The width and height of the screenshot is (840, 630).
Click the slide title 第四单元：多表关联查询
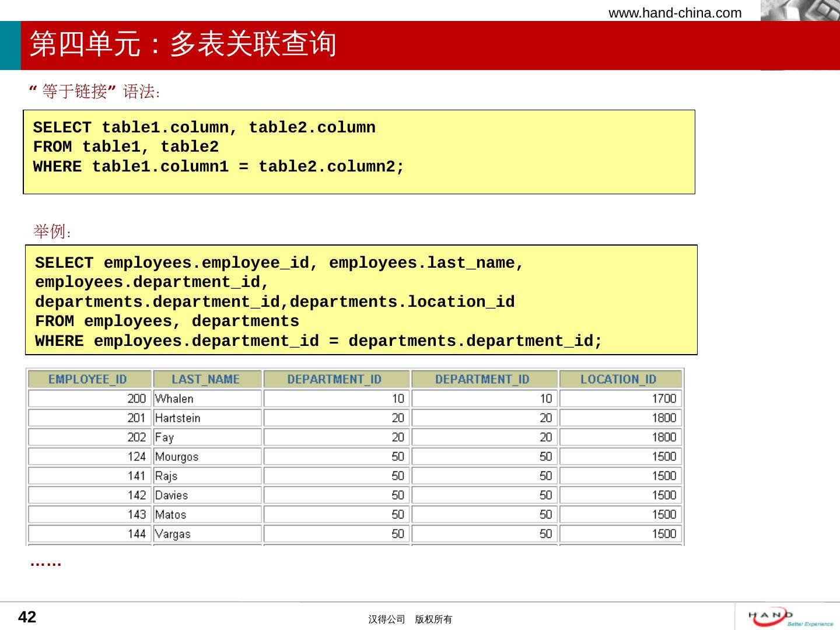pos(183,44)
